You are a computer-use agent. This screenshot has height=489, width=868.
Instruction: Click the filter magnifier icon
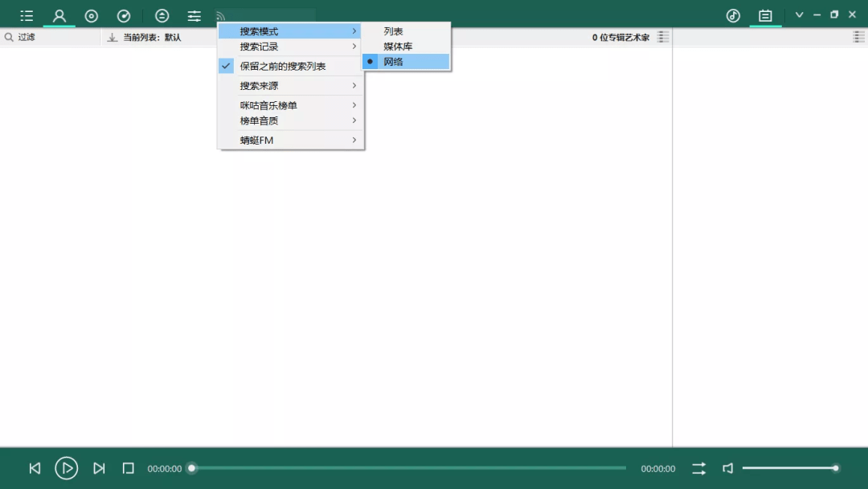[x=9, y=37]
